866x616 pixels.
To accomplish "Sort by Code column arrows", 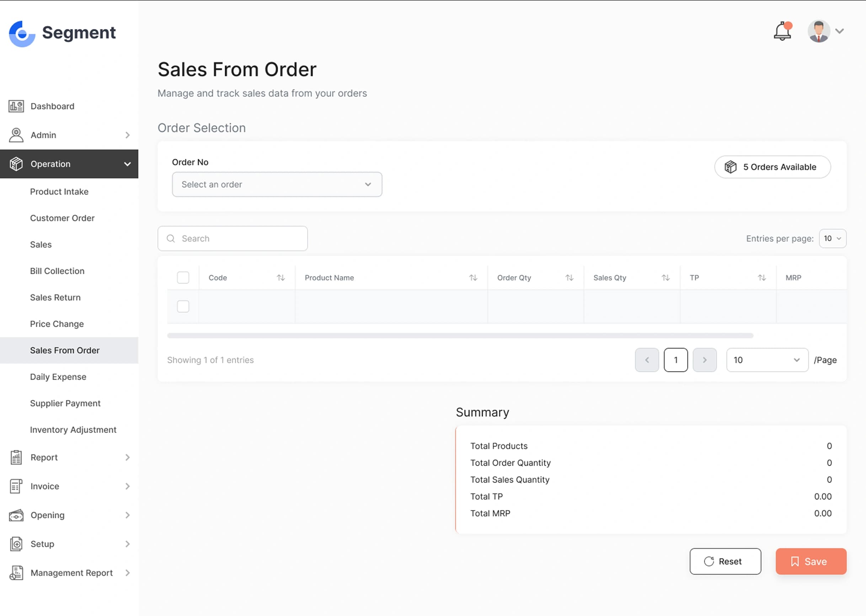I will pyautogui.click(x=281, y=278).
